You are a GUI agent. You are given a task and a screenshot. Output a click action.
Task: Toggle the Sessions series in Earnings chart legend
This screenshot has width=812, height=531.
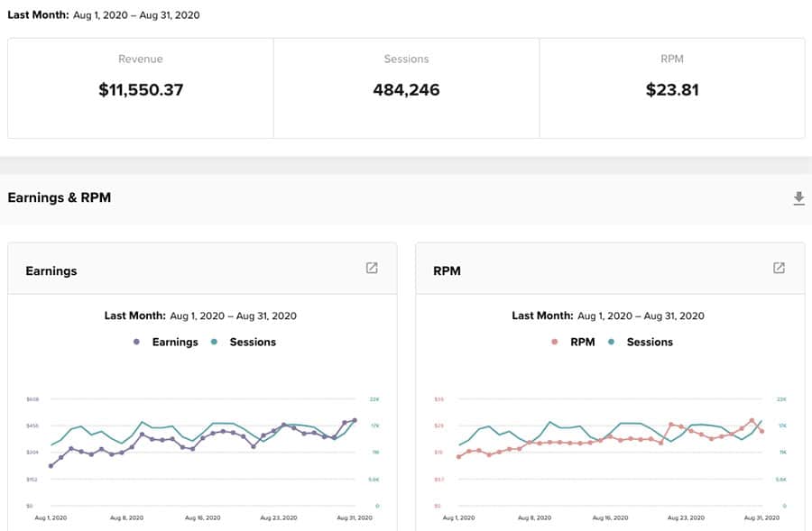click(253, 342)
